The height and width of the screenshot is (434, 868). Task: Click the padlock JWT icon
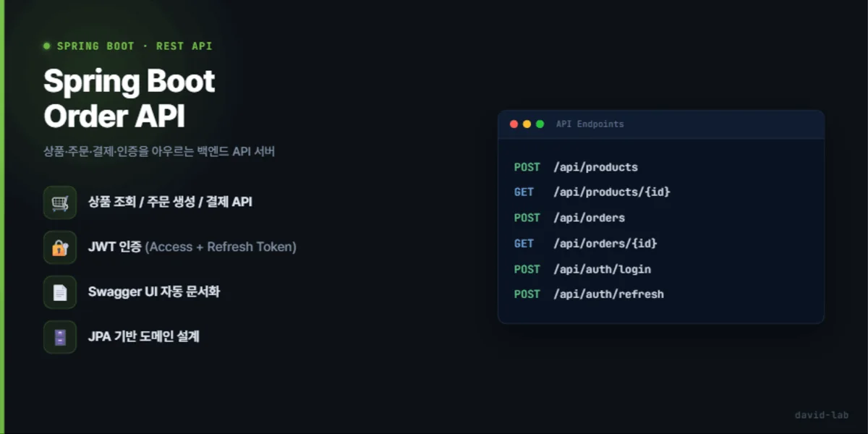(60, 247)
